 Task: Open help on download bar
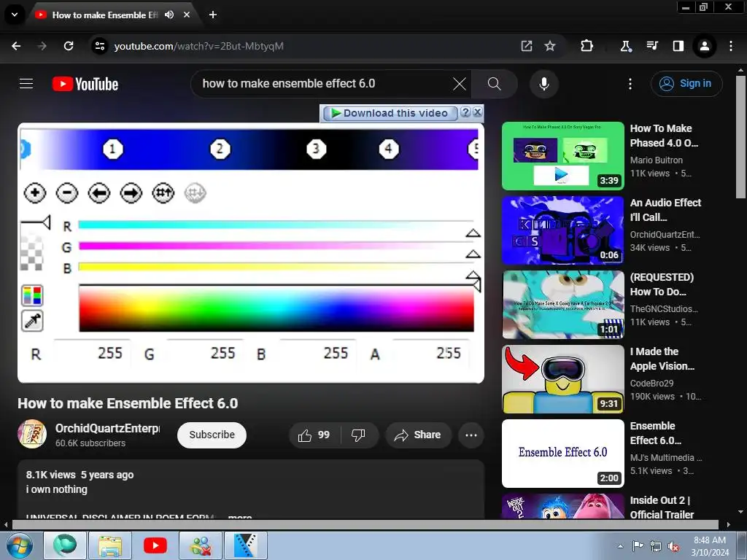pyautogui.click(x=465, y=112)
